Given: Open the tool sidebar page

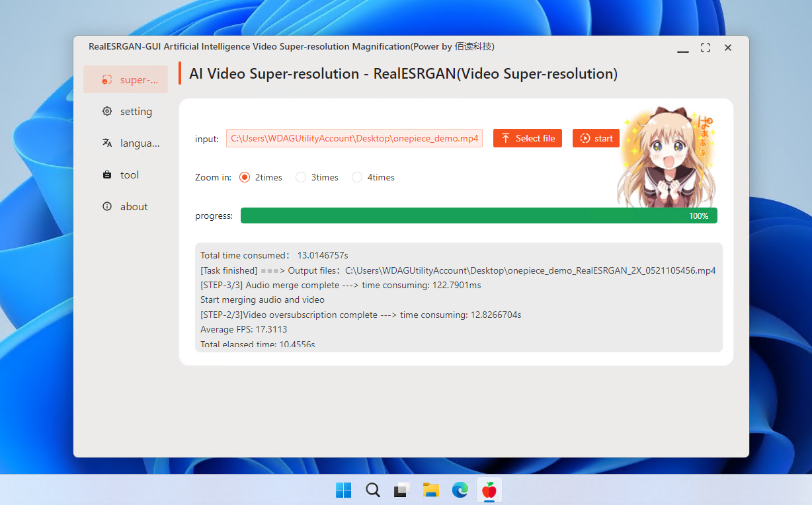Looking at the screenshot, I should point(126,175).
